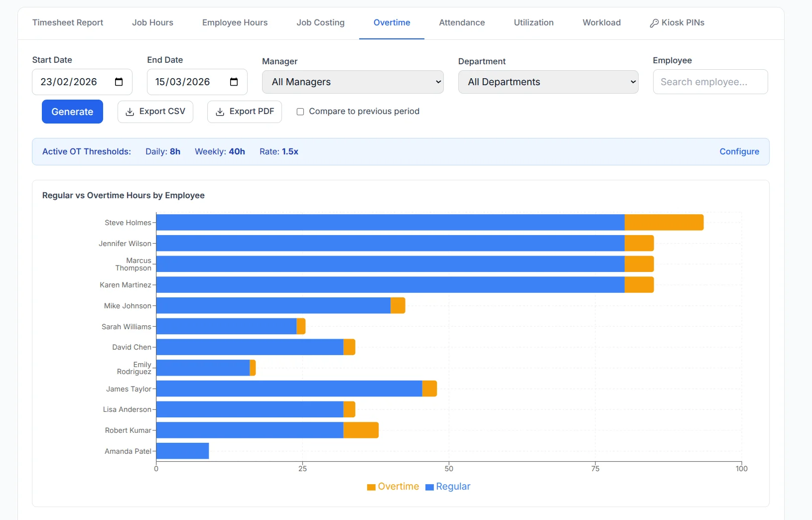The height and width of the screenshot is (520, 812).
Task: Click the download icon in Export CSV
Action: (x=130, y=112)
